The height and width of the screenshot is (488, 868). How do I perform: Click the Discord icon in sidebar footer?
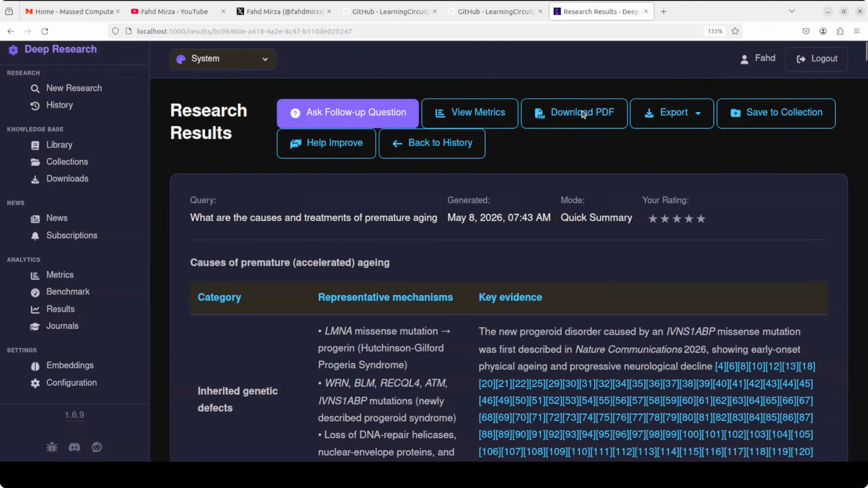[75, 447]
